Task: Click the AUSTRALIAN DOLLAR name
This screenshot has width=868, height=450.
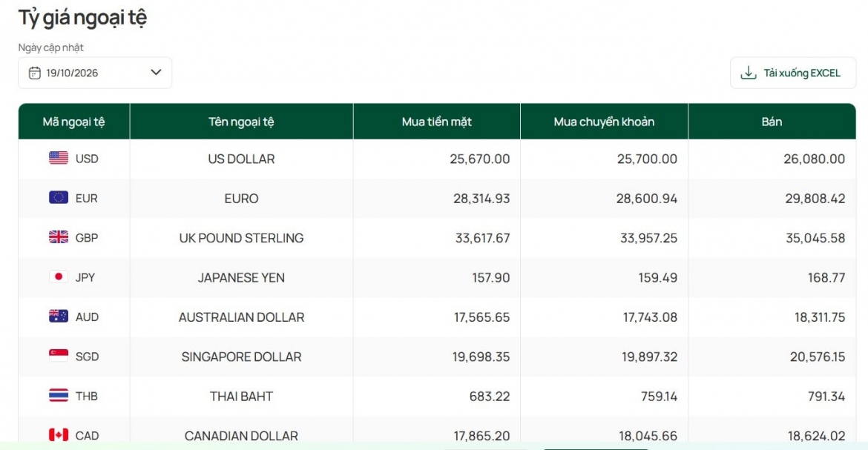Action: tap(241, 317)
